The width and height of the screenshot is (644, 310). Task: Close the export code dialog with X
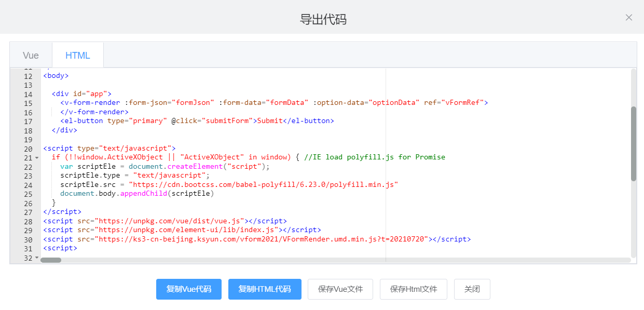click(x=629, y=18)
